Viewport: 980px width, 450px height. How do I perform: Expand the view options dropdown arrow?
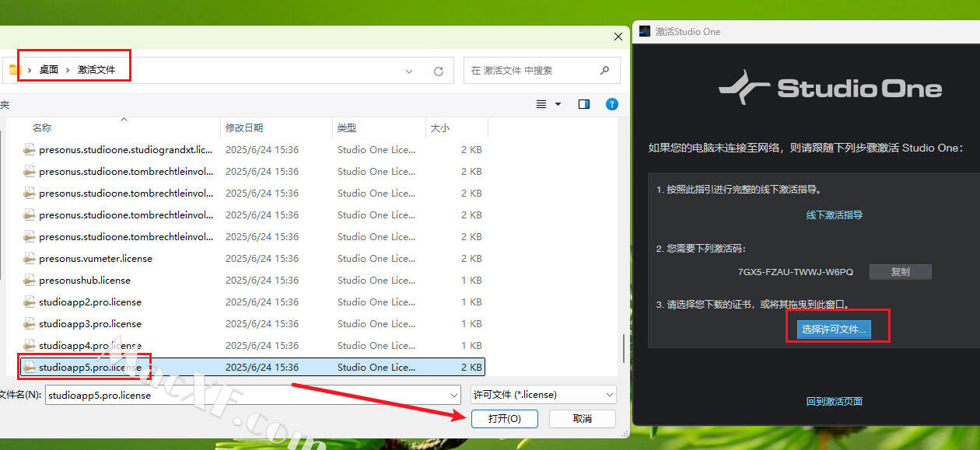[x=558, y=104]
